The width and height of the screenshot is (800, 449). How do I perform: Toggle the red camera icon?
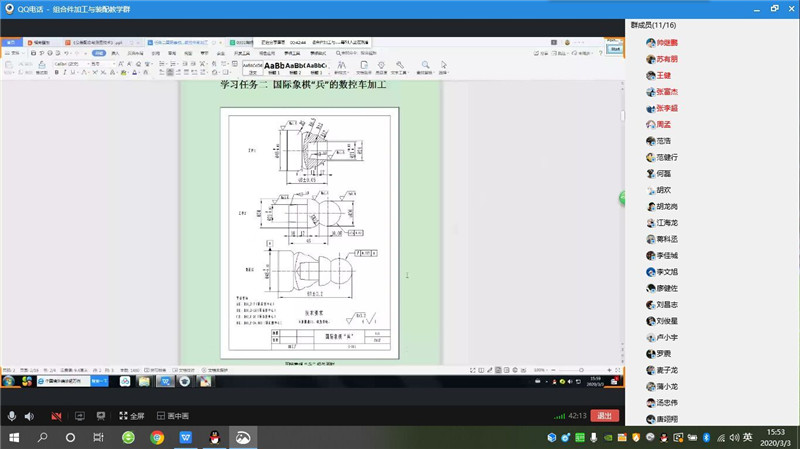click(56, 415)
